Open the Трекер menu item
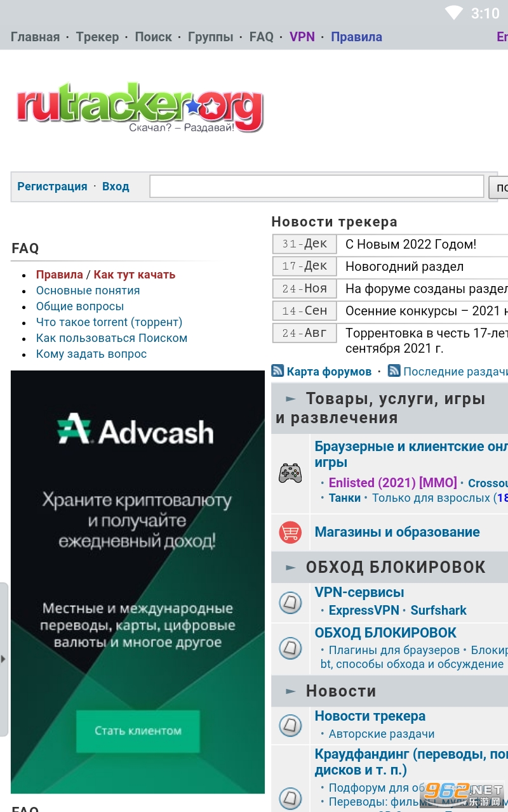508x812 pixels. click(x=97, y=37)
